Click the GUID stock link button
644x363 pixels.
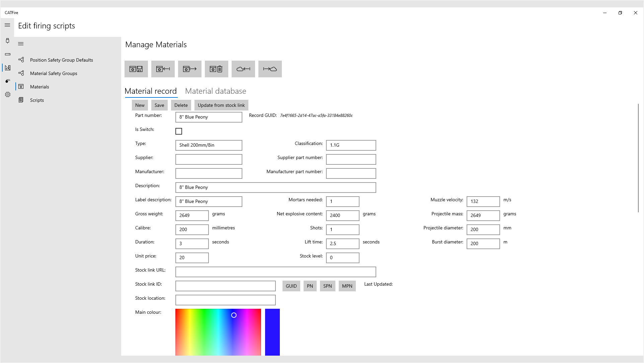coord(291,286)
